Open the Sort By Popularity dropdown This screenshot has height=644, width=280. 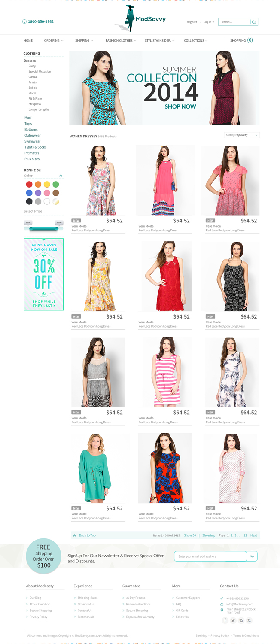[x=242, y=135]
